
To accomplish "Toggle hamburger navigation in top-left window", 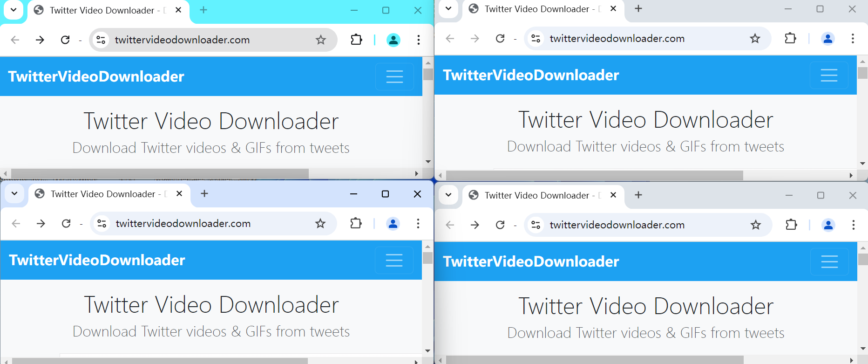I will click(394, 76).
